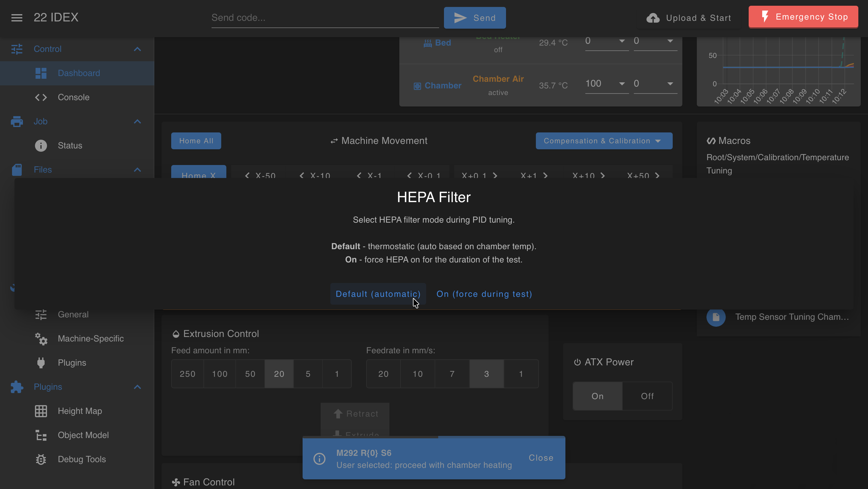Click the Object Model tree icon
The image size is (868, 489).
(41, 435)
